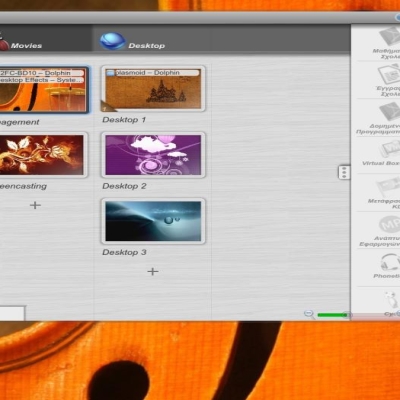Click the 'Virtual Box' sidebar label

coord(381,163)
